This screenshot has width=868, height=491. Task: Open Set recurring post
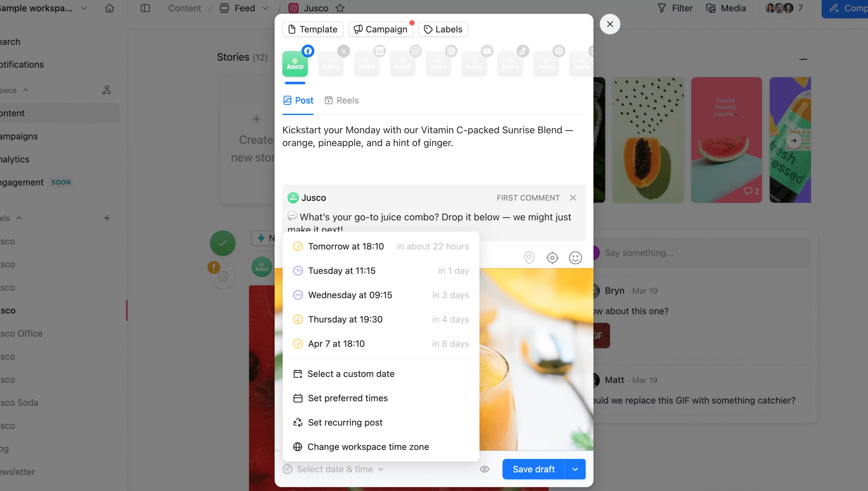(x=381, y=422)
